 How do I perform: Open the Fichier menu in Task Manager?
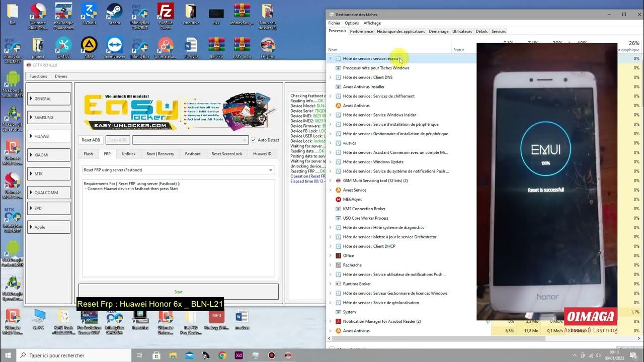pyautogui.click(x=334, y=23)
